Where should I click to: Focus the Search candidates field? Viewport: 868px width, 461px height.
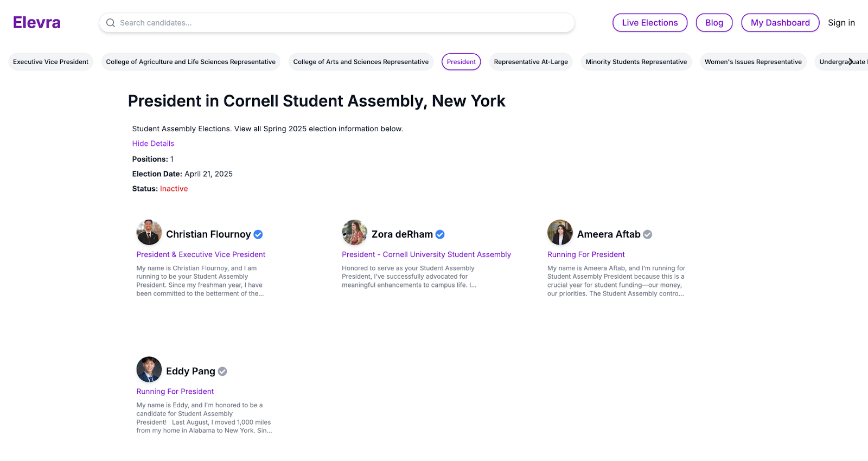(342, 23)
